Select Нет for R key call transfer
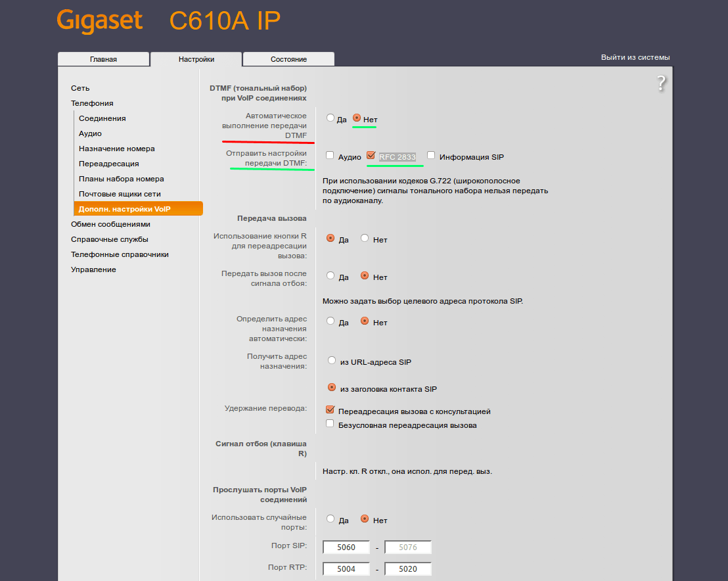The width and height of the screenshot is (728, 581). pyautogui.click(x=365, y=239)
